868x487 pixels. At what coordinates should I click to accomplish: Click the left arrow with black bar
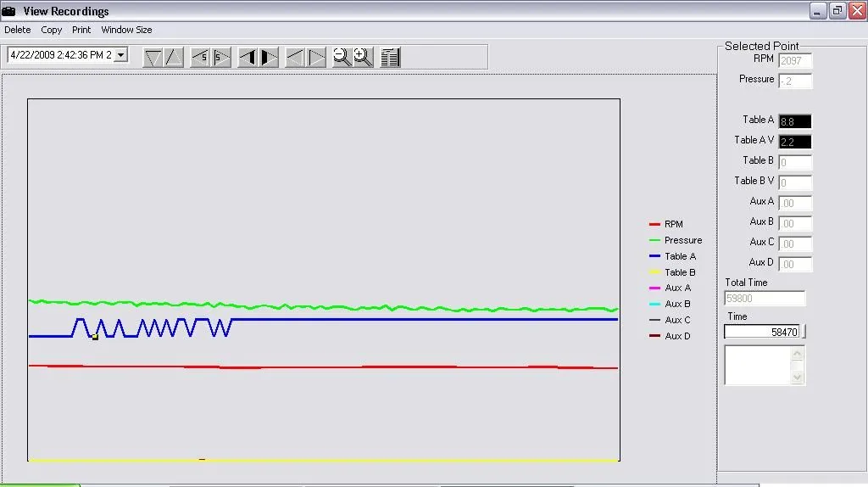[247, 58]
